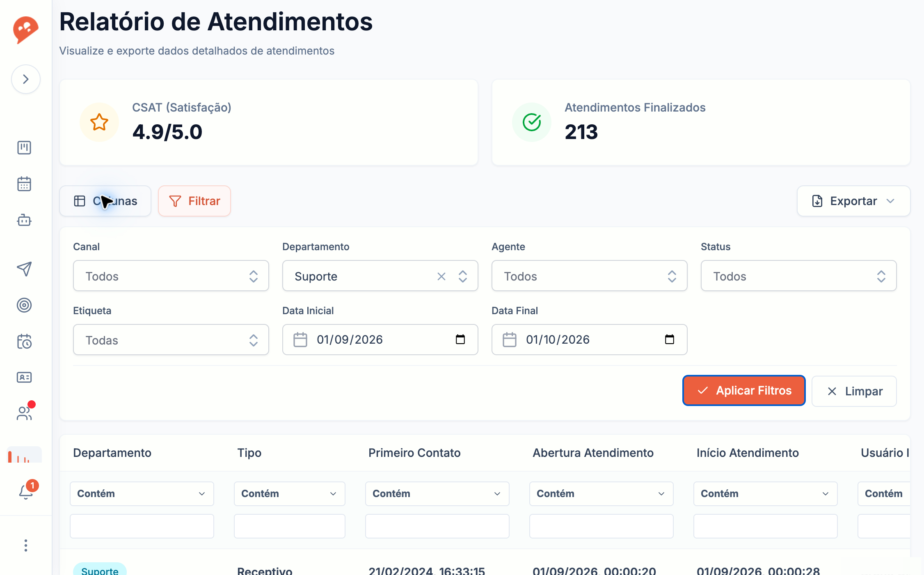The height and width of the screenshot is (575, 924).
Task: Open the contact card sidebar icon
Action: 24,377
